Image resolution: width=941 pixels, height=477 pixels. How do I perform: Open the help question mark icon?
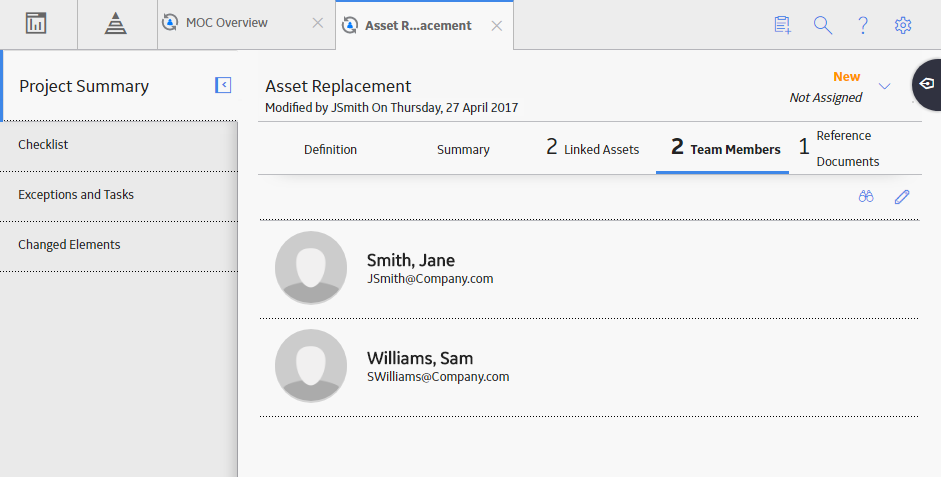click(862, 25)
